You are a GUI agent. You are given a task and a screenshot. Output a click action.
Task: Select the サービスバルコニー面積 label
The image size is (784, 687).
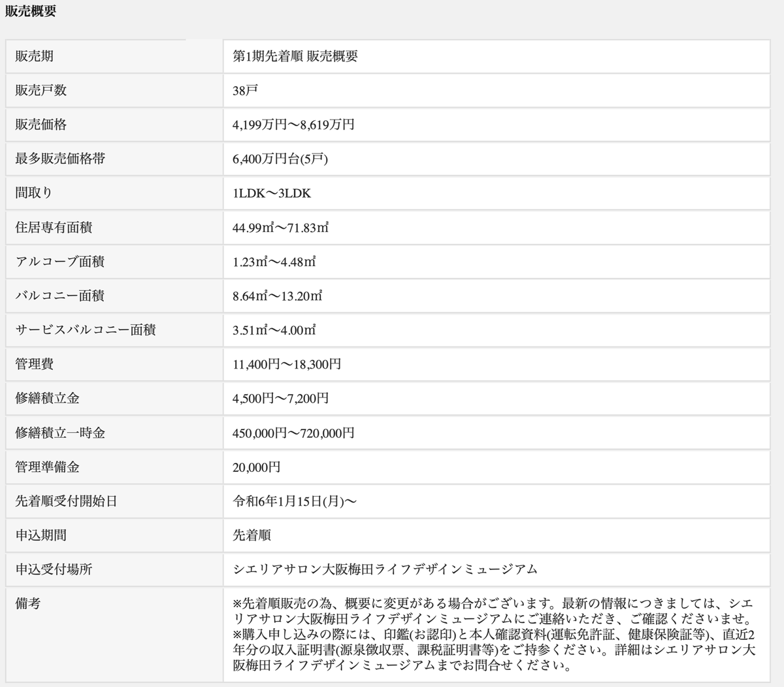coord(86,329)
